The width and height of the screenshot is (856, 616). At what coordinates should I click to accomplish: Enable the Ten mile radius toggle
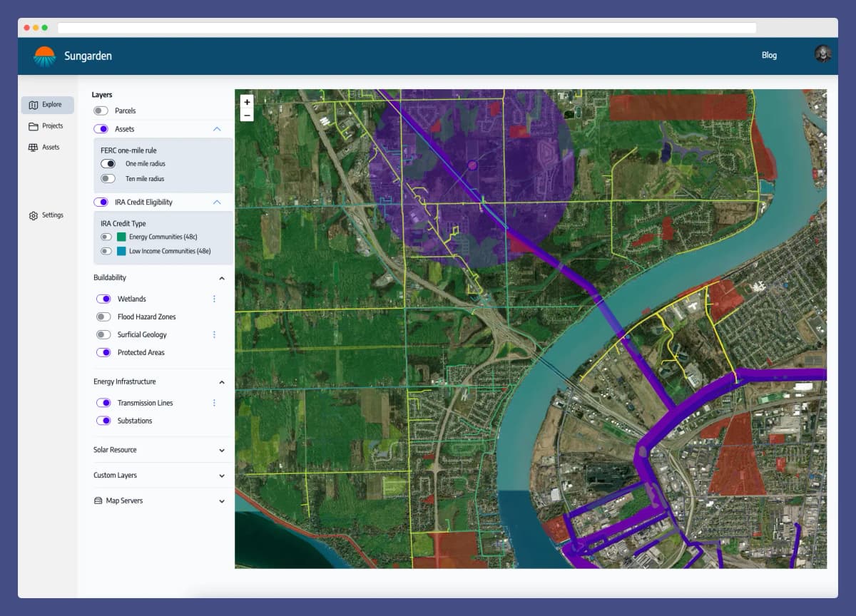(108, 179)
